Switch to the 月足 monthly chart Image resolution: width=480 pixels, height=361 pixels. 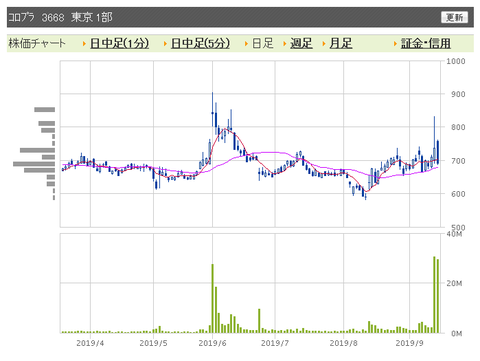click(341, 43)
